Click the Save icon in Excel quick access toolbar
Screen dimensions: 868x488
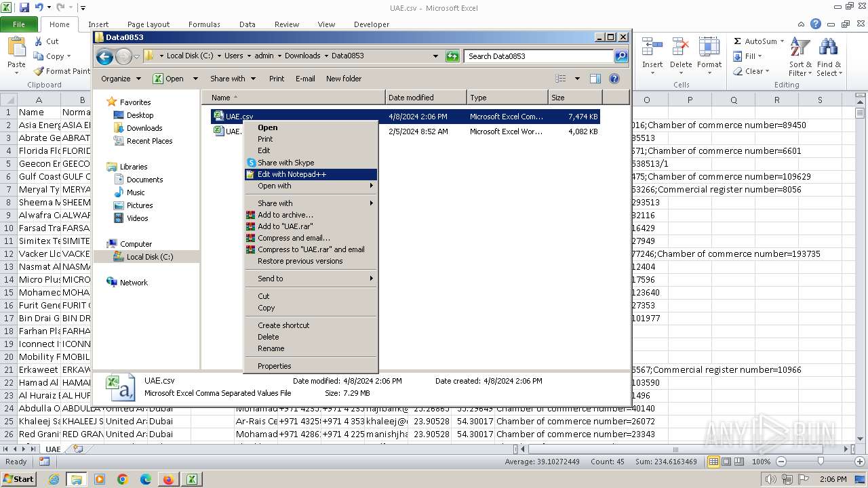[24, 8]
